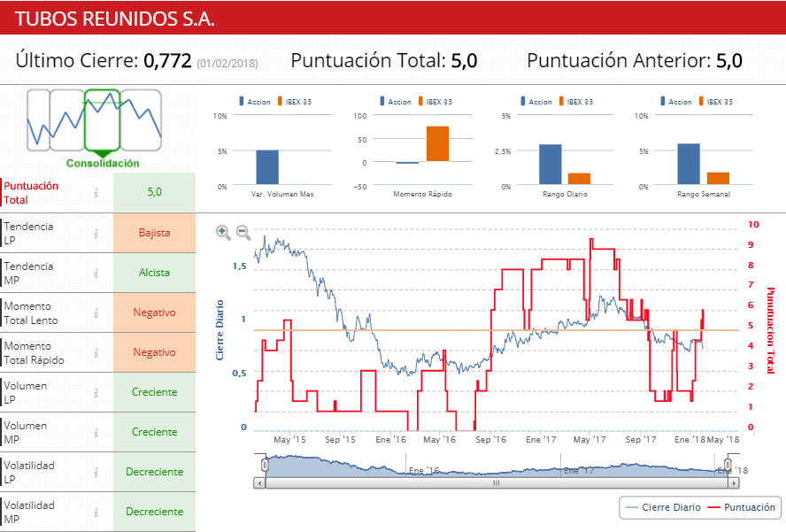This screenshot has height=532, width=786.
Task: Toggle Puntuación line in main legend
Action: [x=741, y=507]
